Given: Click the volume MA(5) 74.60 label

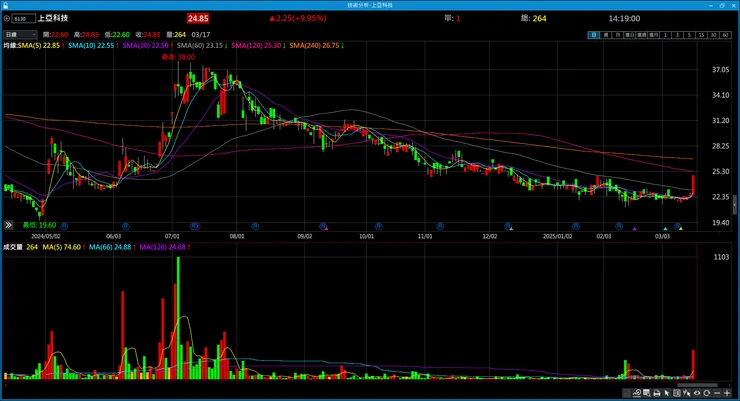Looking at the screenshot, I should pos(64,247).
